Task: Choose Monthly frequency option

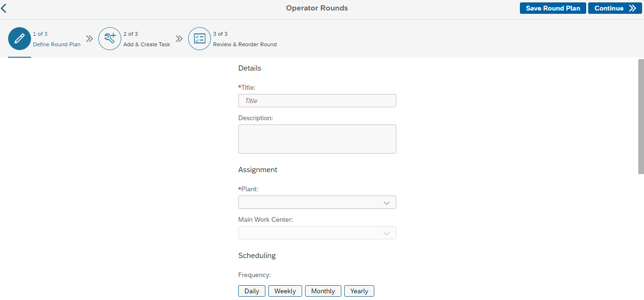Action: (x=323, y=291)
